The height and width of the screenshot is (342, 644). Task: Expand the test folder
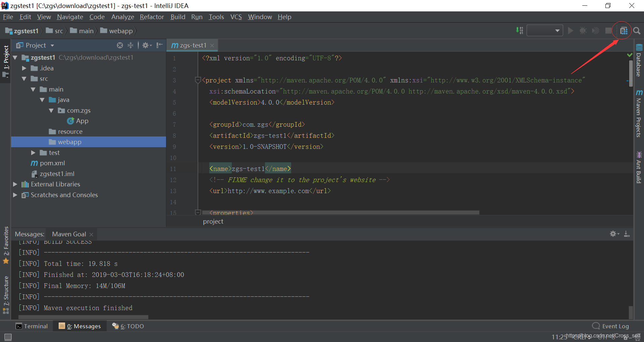(x=33, y=153)
